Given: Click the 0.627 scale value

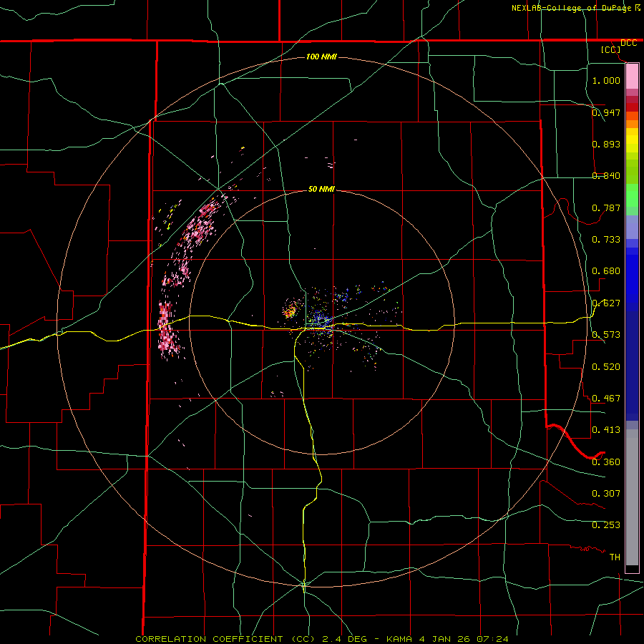Looking at the screenshot, I should pyautogui.click(x=606, y=303).
